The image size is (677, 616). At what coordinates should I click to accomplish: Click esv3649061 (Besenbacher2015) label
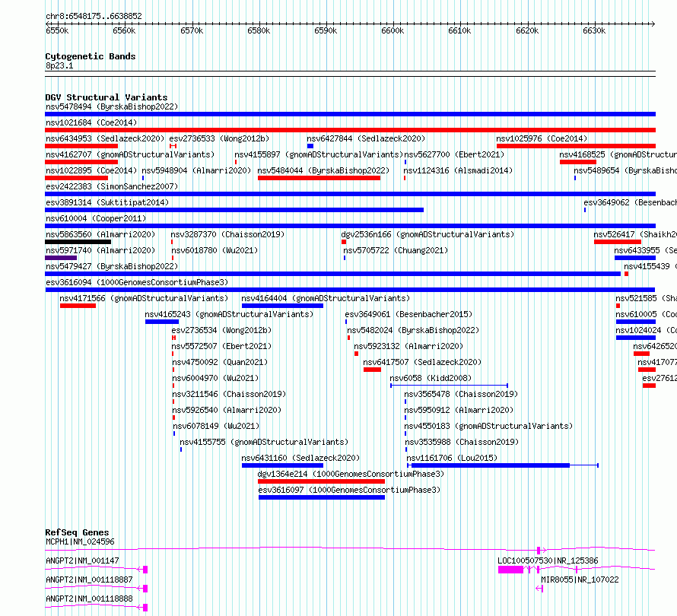409,314
